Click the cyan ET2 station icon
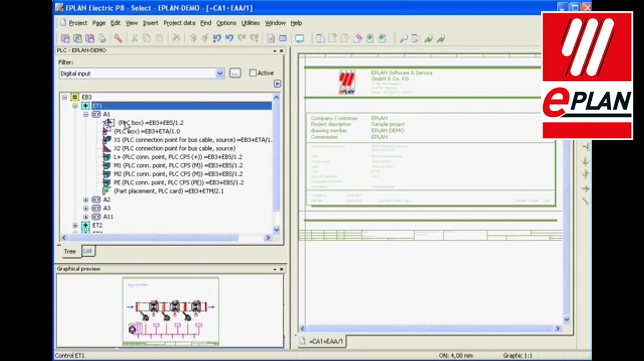This screenshot has height=361, width=644. 86,225
